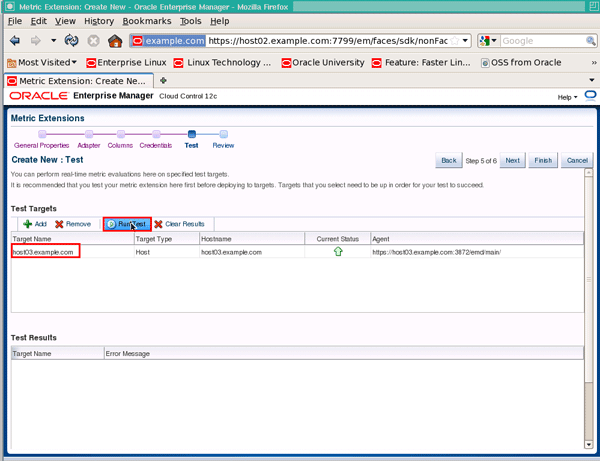Click the vertical scrollbar thumb
Image resolution: width=600 pixels, height=461 pixels.
pos(589,279)
